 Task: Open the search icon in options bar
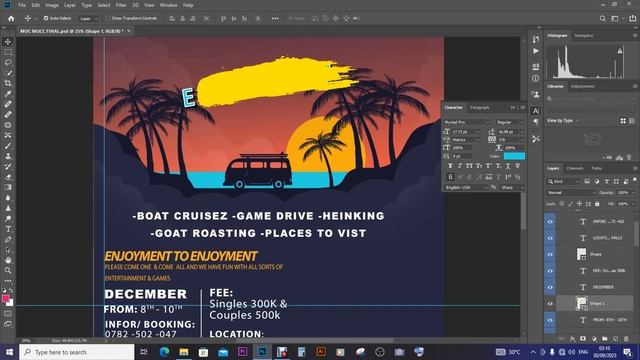tap(603, 18)
